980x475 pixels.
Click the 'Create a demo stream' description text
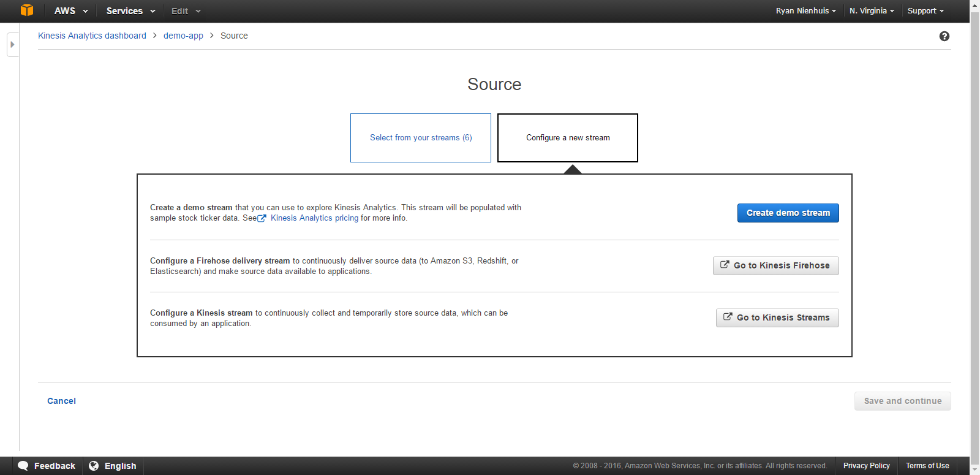point(336,213)
